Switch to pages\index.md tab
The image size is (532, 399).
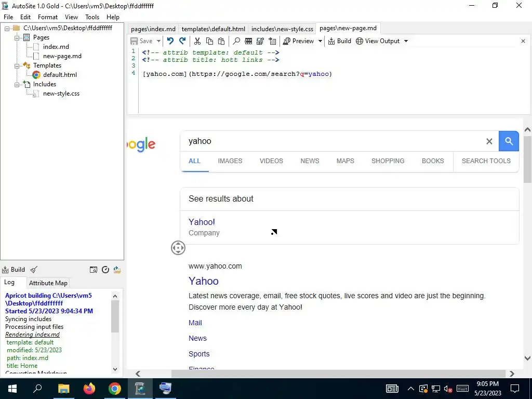click(x=153, y=29)
